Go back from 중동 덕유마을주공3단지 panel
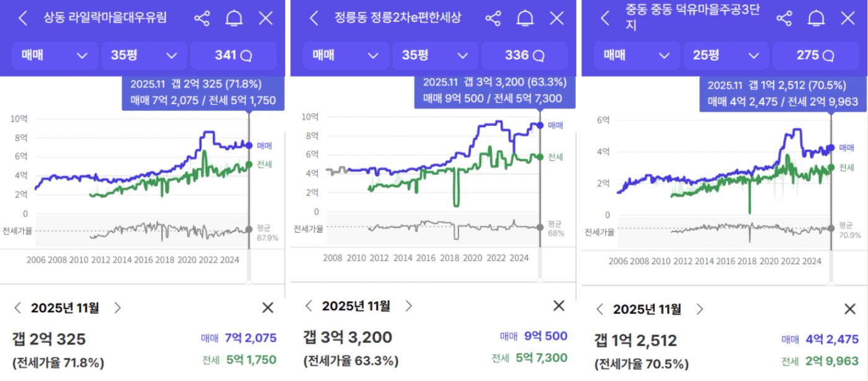The image size is (868, 381). [x=604, y=19]
